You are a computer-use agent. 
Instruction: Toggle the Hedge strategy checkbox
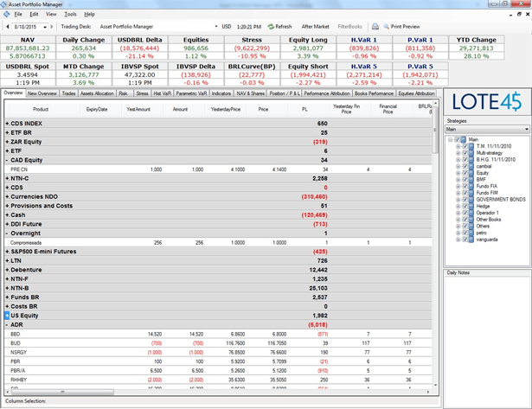tap(465, 206)
